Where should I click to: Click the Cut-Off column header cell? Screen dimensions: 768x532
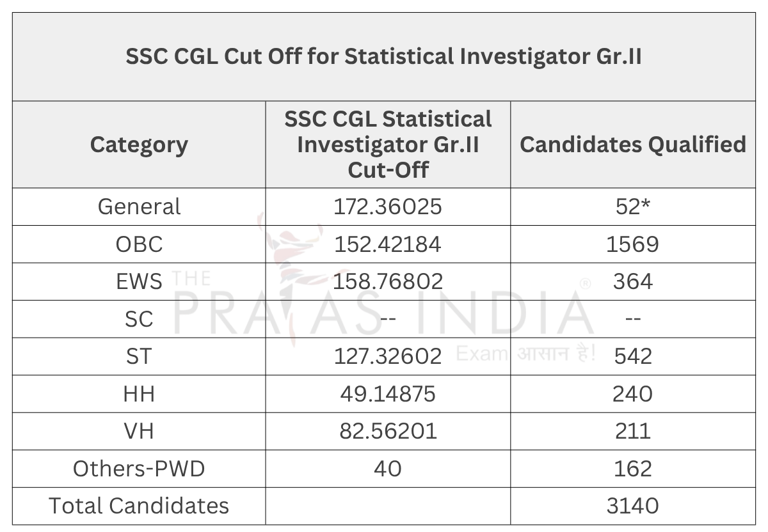coord(388,145)
